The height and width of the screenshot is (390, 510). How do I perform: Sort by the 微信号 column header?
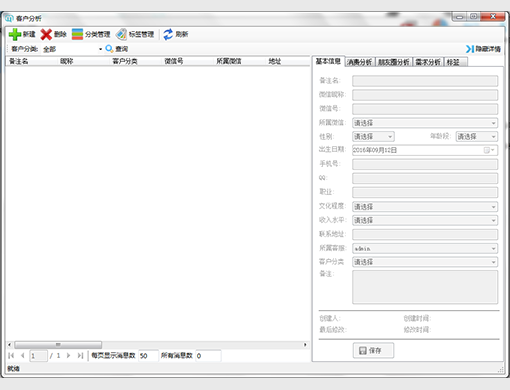174,61
